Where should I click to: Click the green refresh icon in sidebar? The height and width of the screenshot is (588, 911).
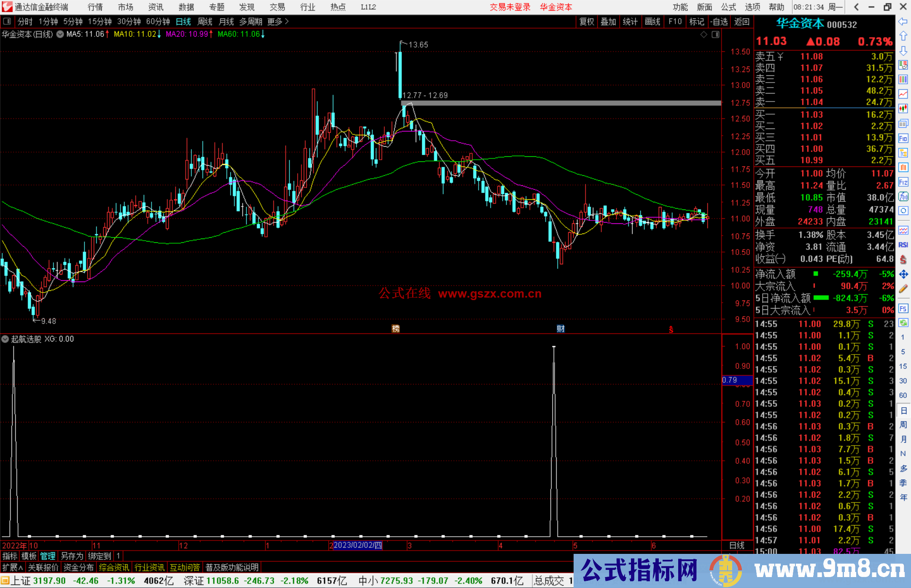click(903, 323)
